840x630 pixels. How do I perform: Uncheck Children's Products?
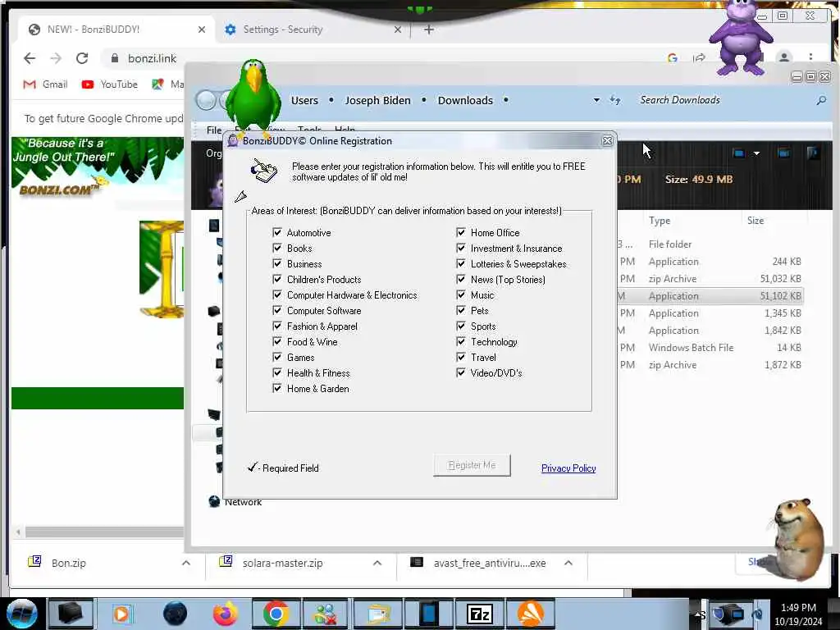coord(277,279)
